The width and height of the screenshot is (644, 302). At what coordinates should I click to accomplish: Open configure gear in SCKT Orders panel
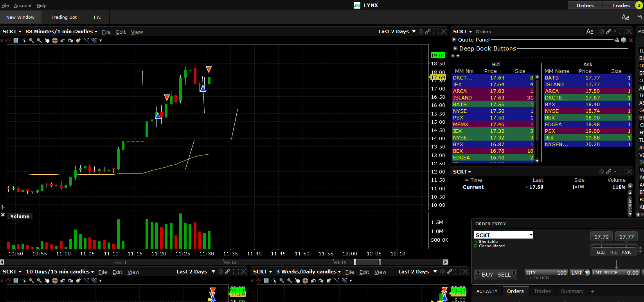[602, 31]
